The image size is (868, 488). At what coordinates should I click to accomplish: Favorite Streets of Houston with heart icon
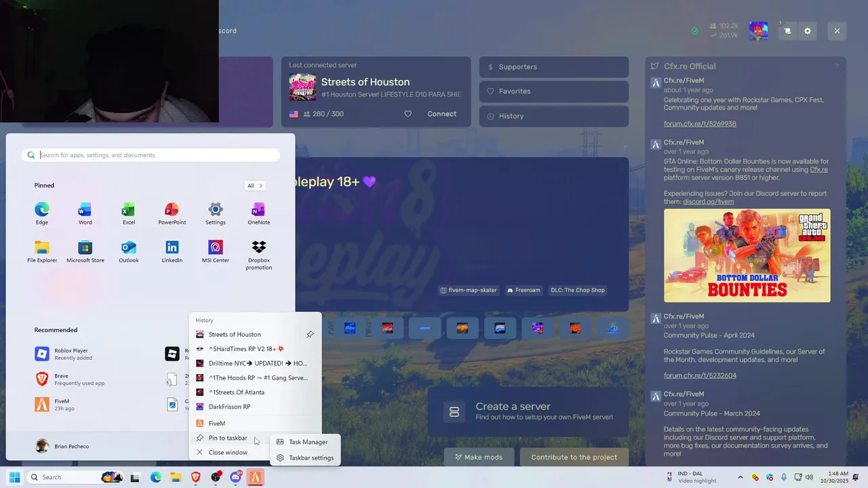(408, 114)
